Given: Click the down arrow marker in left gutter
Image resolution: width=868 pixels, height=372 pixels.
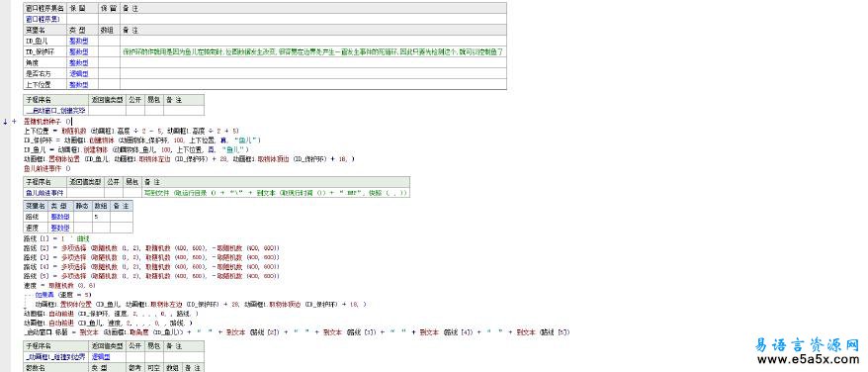Looking at the screenshot, I should coord(5,121).
